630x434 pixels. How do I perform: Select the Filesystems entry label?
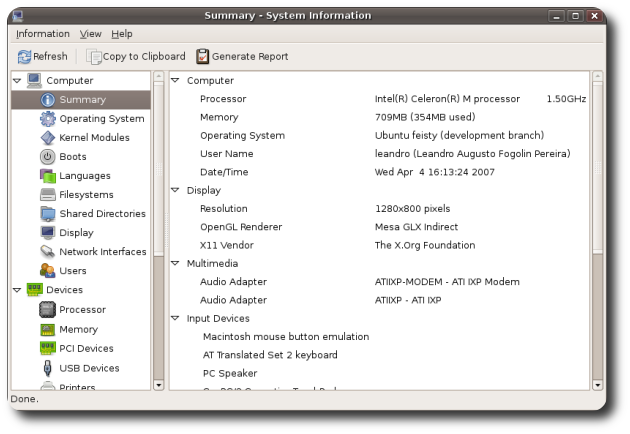(86, 195)
